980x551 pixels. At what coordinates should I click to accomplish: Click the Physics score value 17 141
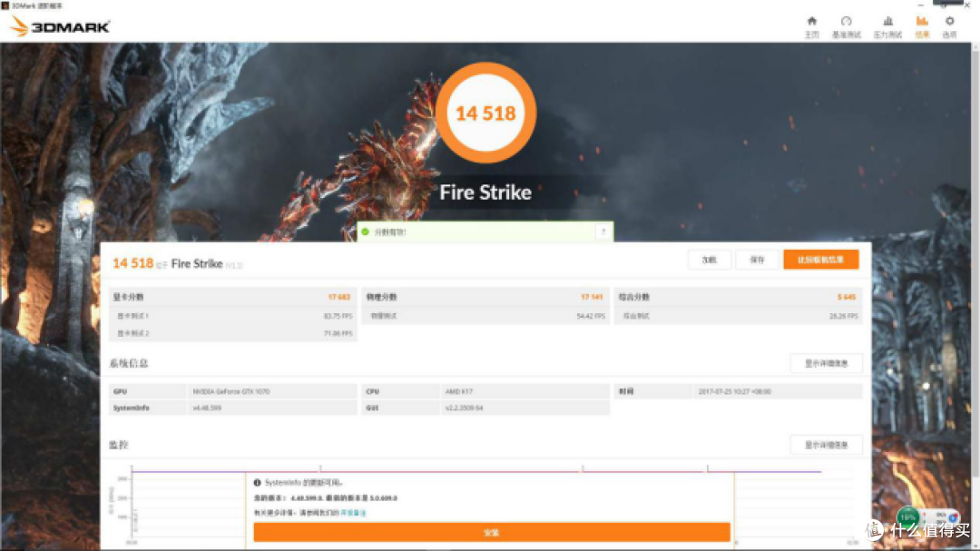click(592, 297)
